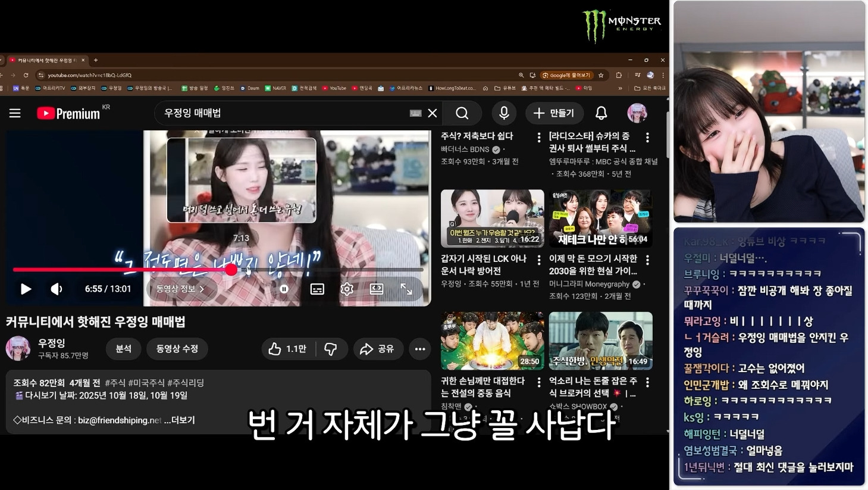Toggle subtitles/captions on the player
This screenshot has width=868, height=490.
(x=317, y=289)
